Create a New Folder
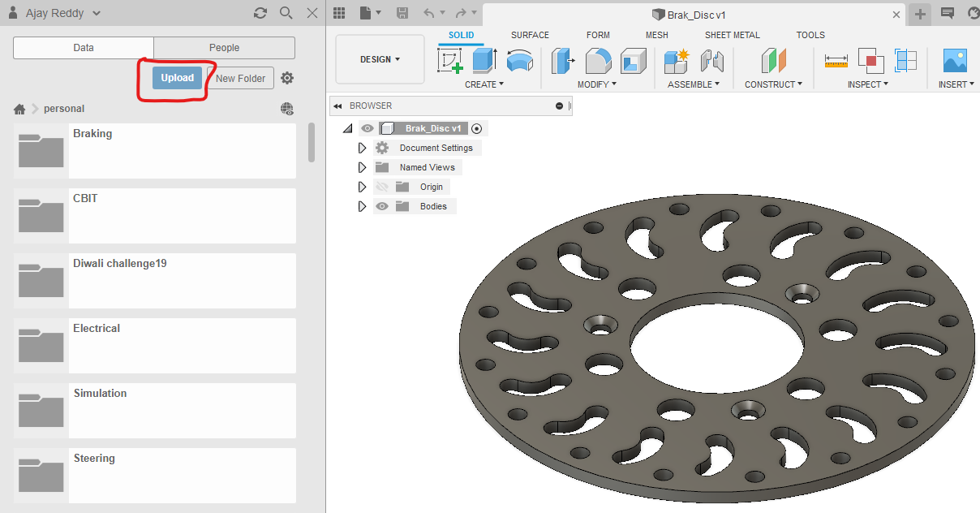Image resolution: width=980 pixels, height=513 pixels. point(240,78)
